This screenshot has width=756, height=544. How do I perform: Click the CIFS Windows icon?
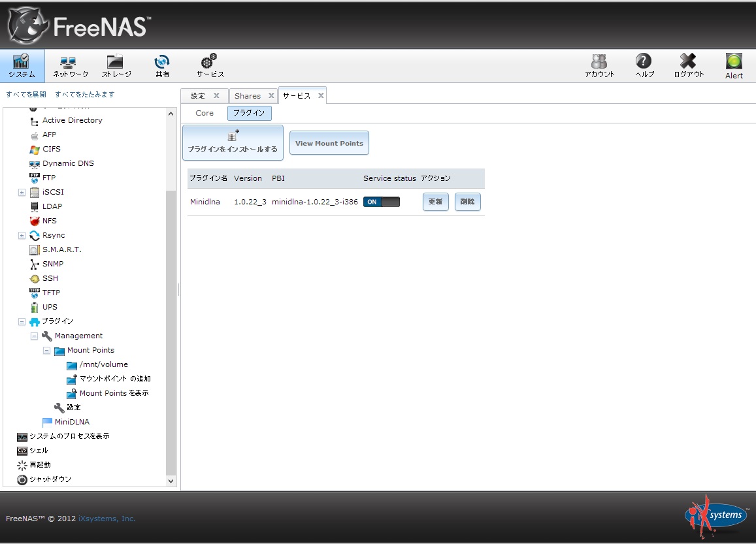click(x=35, y=150)
